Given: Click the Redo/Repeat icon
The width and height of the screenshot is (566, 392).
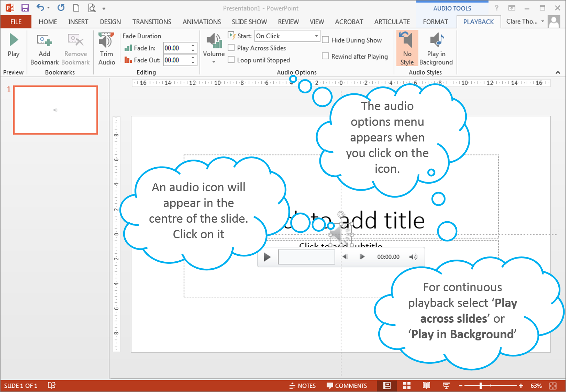Looking at the screenshot, I should tap(61, 8).
